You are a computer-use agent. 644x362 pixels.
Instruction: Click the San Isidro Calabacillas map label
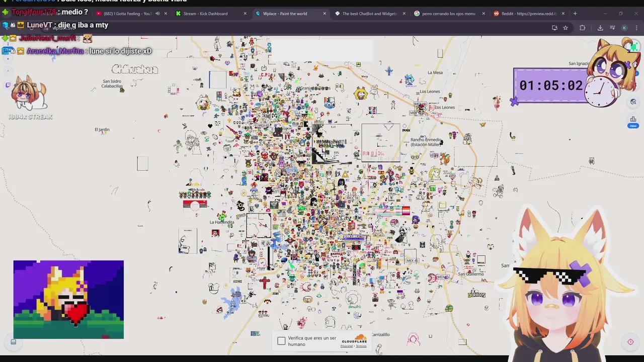[112, 83]
